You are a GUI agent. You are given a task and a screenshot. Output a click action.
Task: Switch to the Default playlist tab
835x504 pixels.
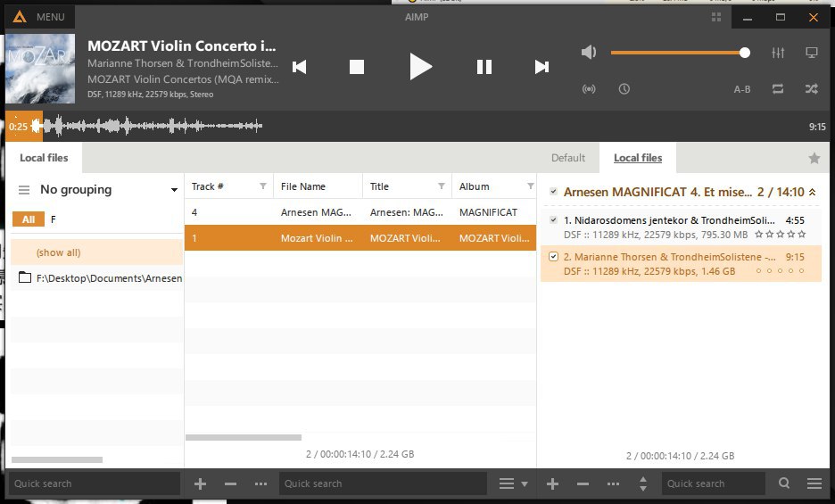568,158
